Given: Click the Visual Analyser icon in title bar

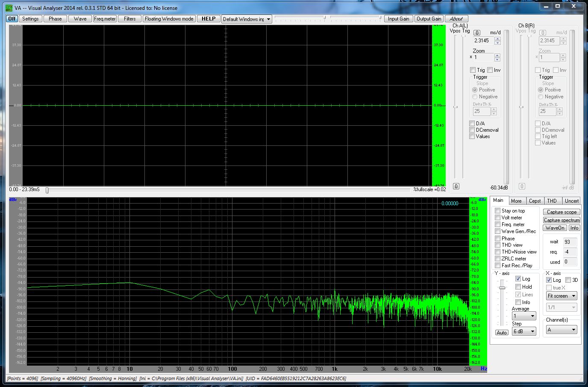Looking at the screenshot, I should [x=9, y=8].
